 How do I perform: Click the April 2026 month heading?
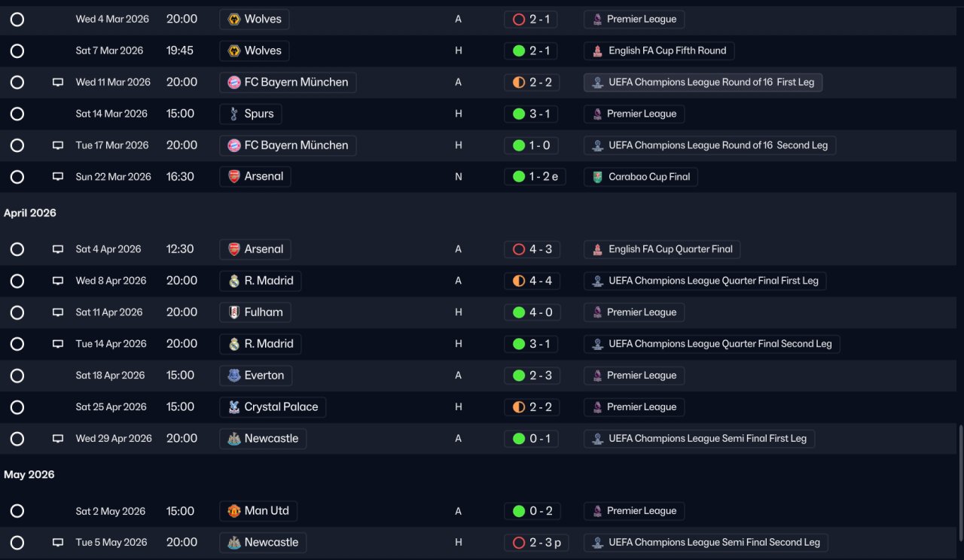pyautogui.click(x=30, y=213)
